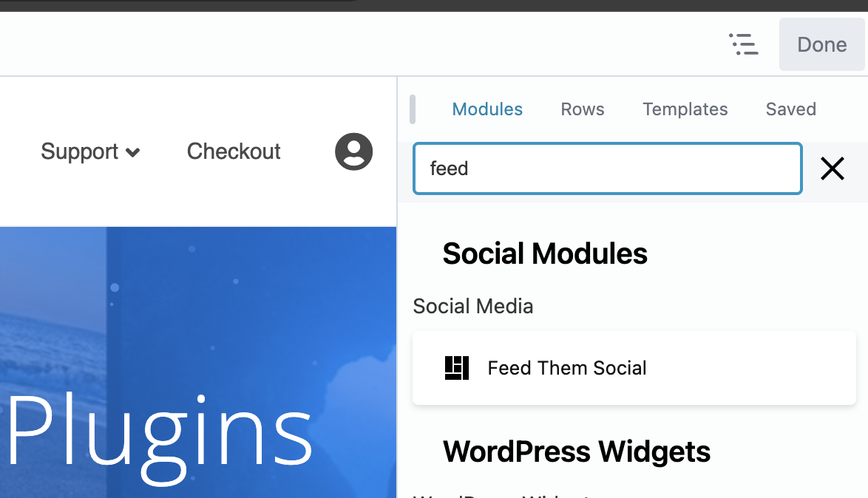Click the Done button
Screen dimensions: 868x498
tap(821, 44)
